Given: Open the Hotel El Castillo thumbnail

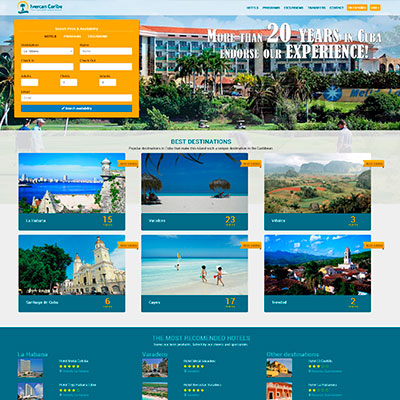Looking at the screenshot, I should click(x=279, y=368).
